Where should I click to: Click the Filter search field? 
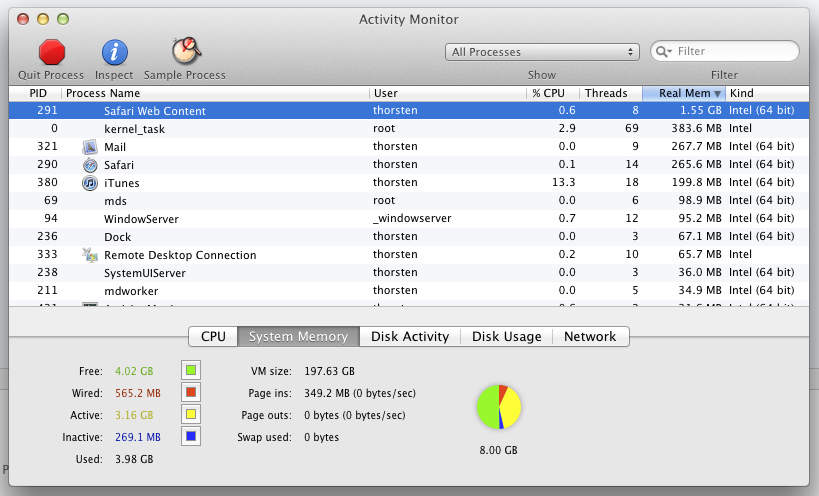click(x=724, y=51)
